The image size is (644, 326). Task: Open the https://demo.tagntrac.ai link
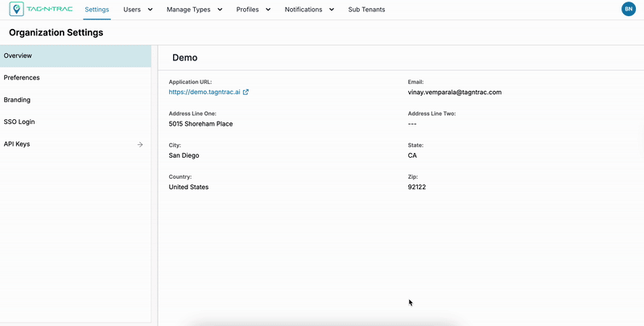pos(204,93)
